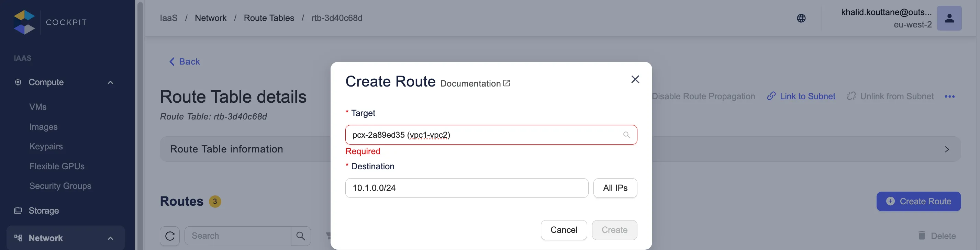The height and width of the screenshot is (250, 980).
Task: Collapse the Network sidebar section
Action: [x=110, y=238]
